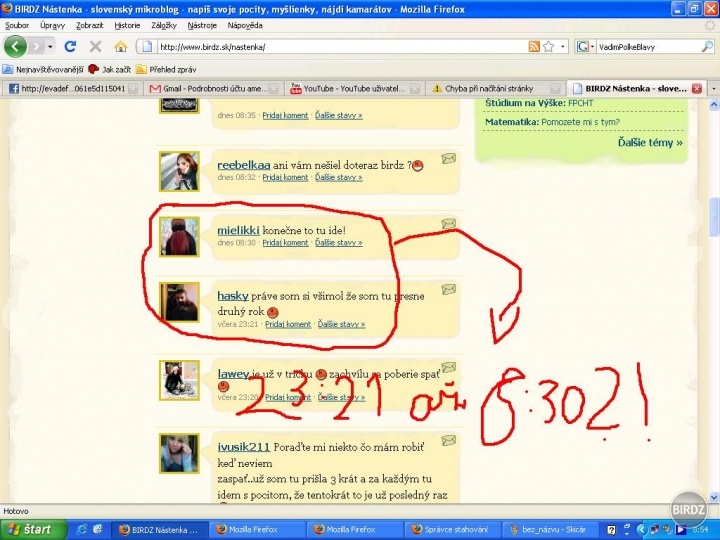
Task: Open the Matematika topic link
Action: pos(552,122)
